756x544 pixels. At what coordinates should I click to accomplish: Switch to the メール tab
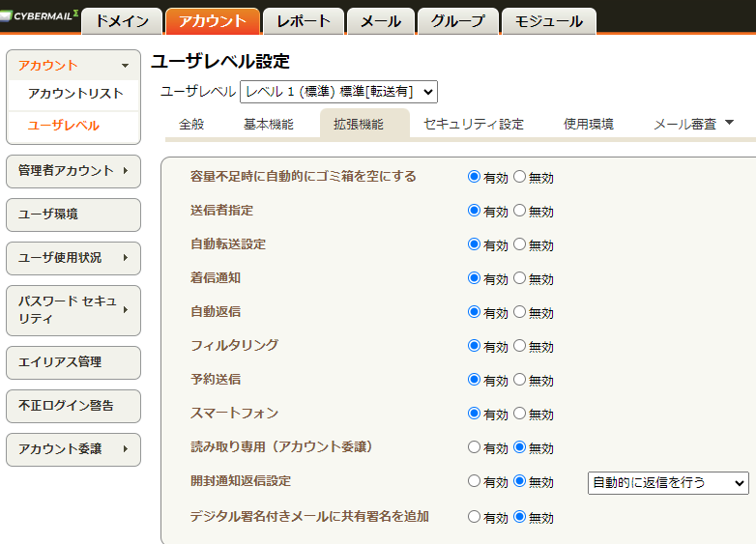pos(381,21)
